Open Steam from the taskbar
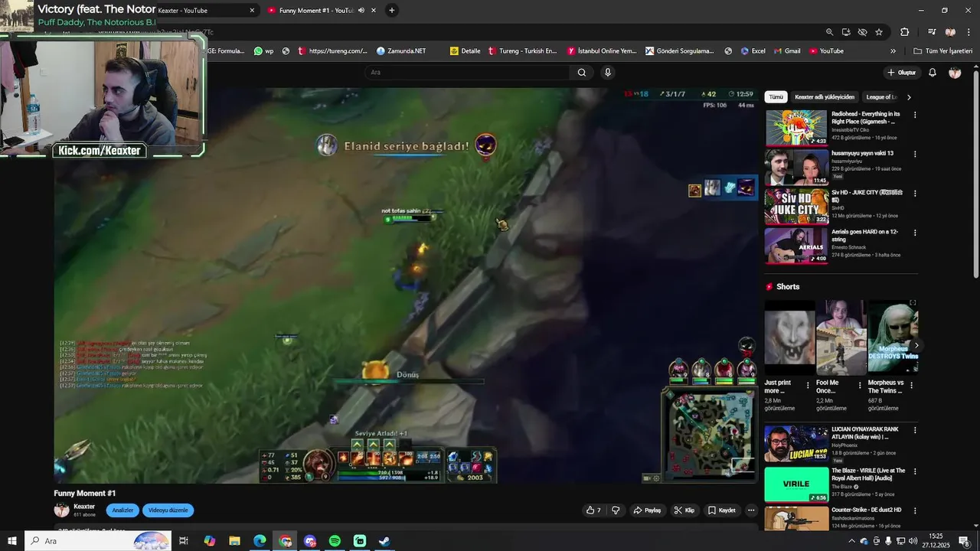Image resolution: width=980 pixels, height=551 pixels. tap(385, 541)
